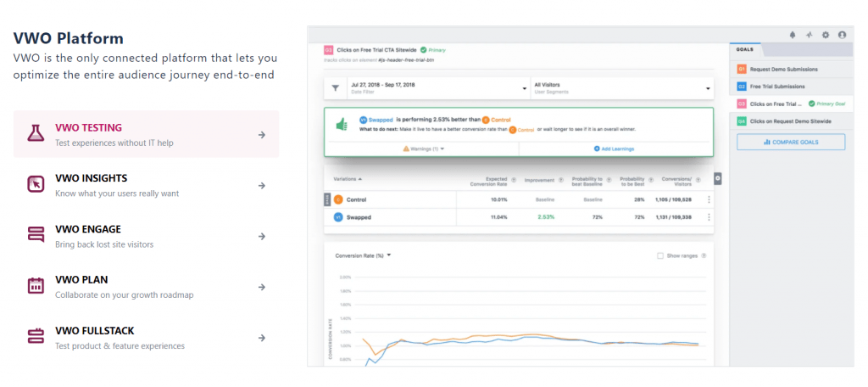Open the Conversion Rate (%) chart dropdown

[363, 255]
